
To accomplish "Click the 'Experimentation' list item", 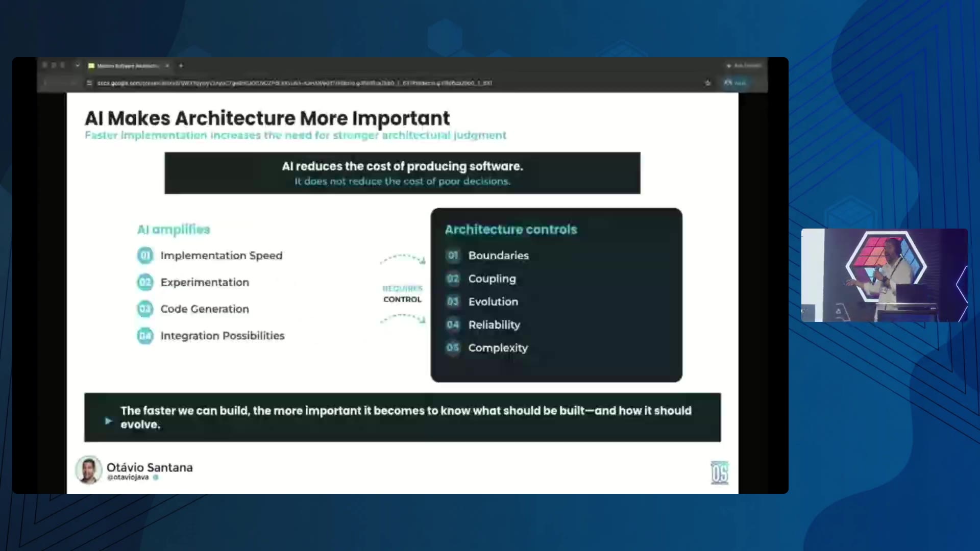I will 205,282.
